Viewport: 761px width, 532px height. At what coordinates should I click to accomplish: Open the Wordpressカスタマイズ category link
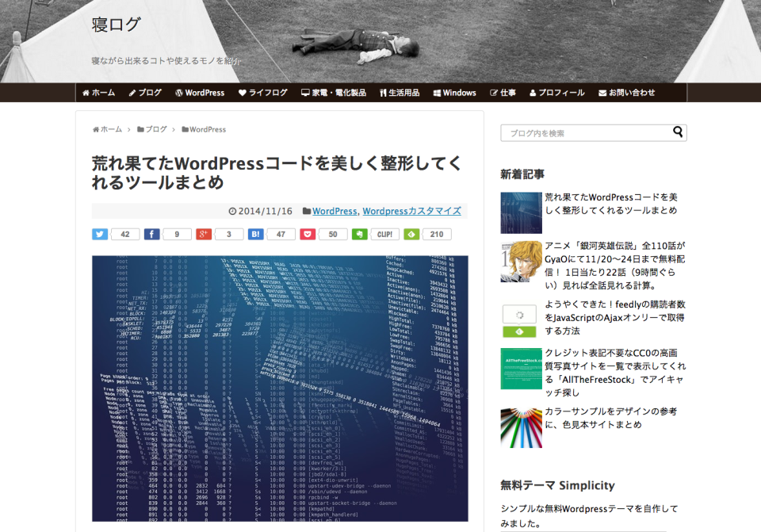tap(411, 212)
